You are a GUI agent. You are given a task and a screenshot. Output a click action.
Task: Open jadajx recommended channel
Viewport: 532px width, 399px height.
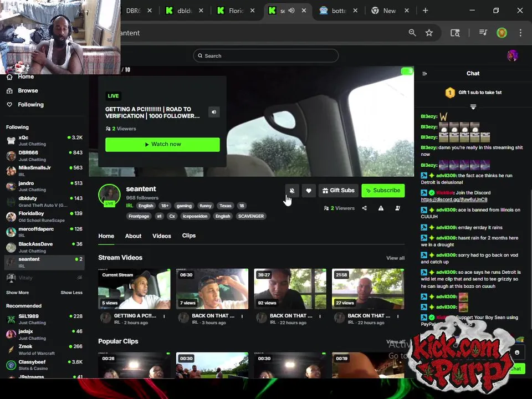point(44,334)
